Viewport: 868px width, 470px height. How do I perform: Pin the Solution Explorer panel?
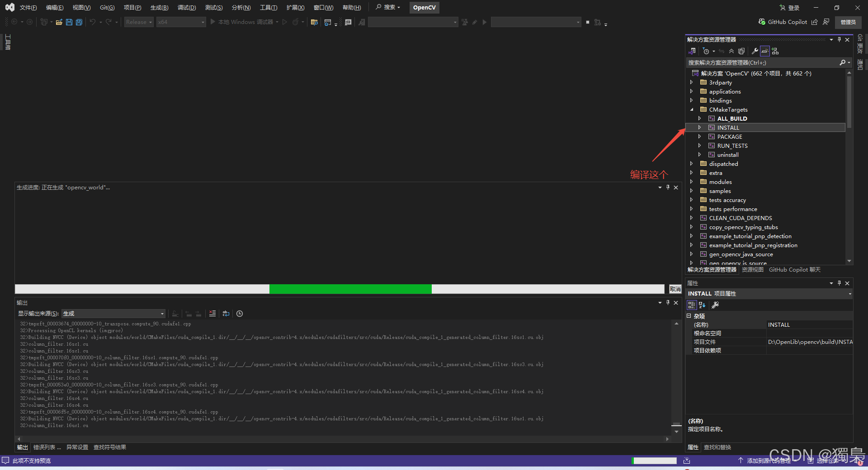[839, 40]
